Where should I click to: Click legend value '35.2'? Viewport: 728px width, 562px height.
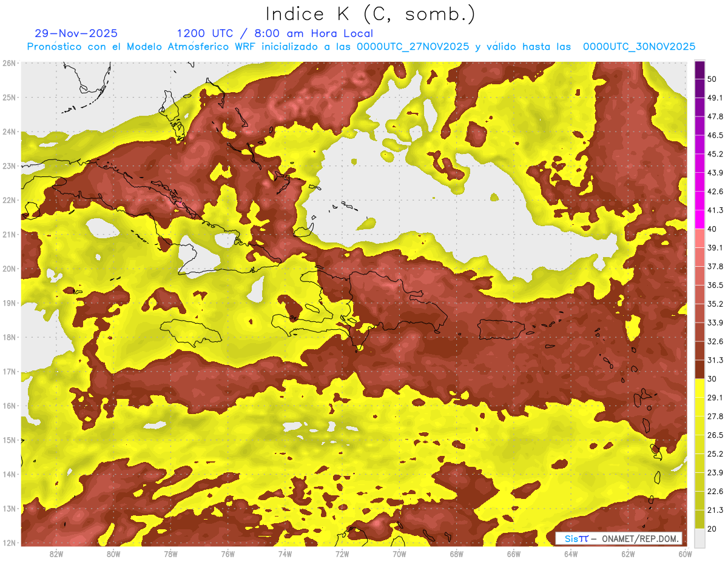tap(715, 304)
